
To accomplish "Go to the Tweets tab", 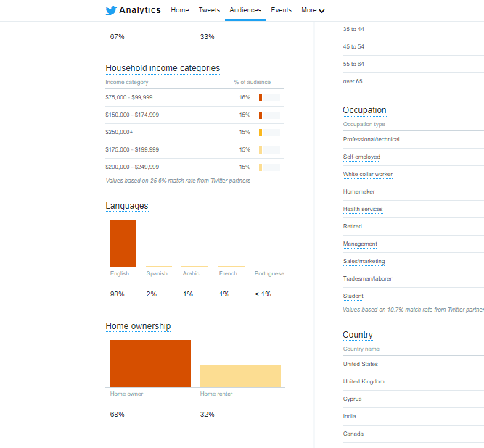I will (209, 10).
